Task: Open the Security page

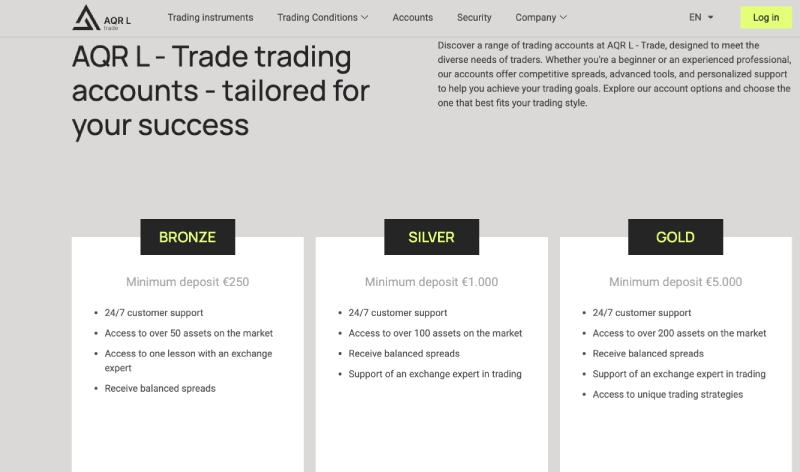Action: 474,17
